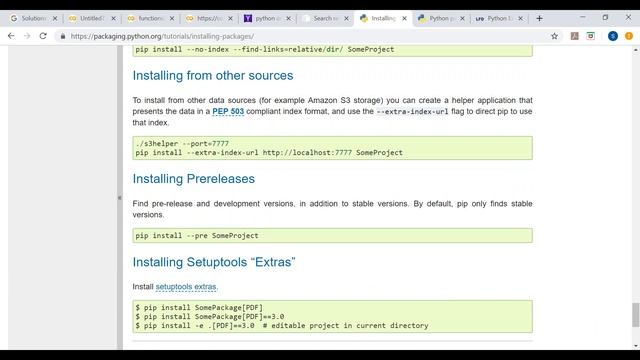Viewport: 640px width, 360px height.
Task: Click the scrollbar down arrow
Action: tap(636, 346)
